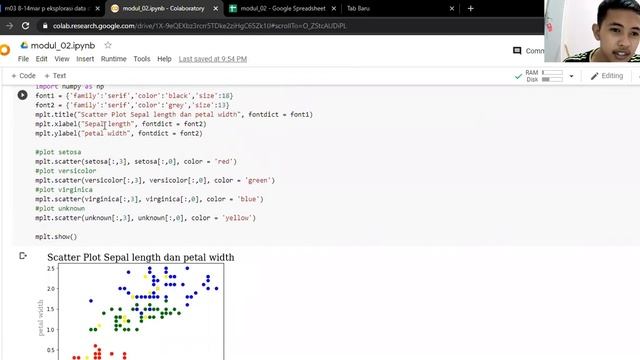Open the Help menu
The image size is (640, 360).
click(x=164, y=59)
